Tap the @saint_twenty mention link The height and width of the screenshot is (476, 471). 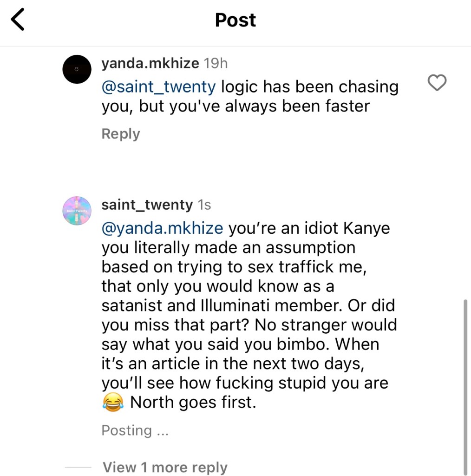(159, 87)
